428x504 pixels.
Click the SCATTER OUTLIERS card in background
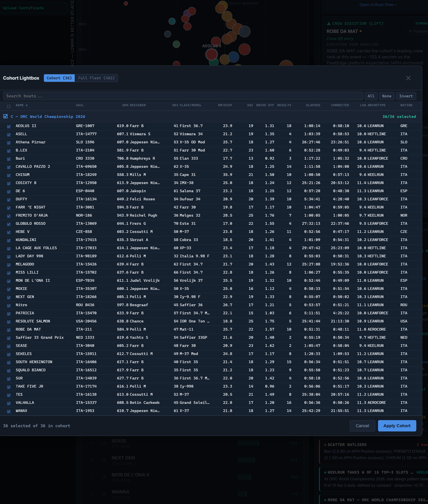pyautogui.click(x=374, y=451)
